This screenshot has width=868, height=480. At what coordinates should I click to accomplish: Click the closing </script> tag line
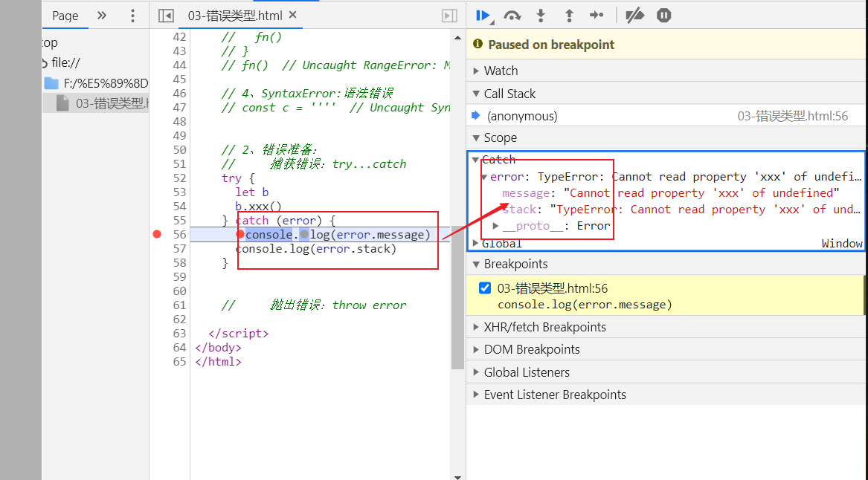[239, 334]
